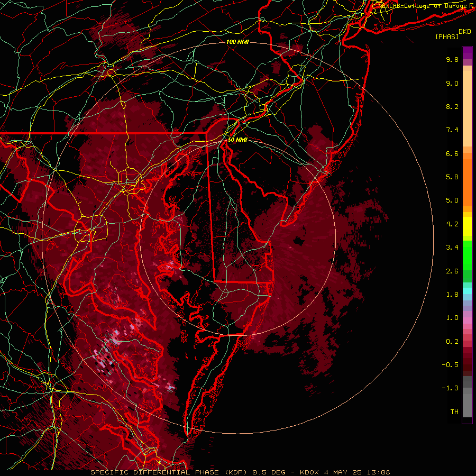The height and width of the screenshot is (476, 476).
Task: Click the yellow segment of the color bar
Action: coord(467,226)
